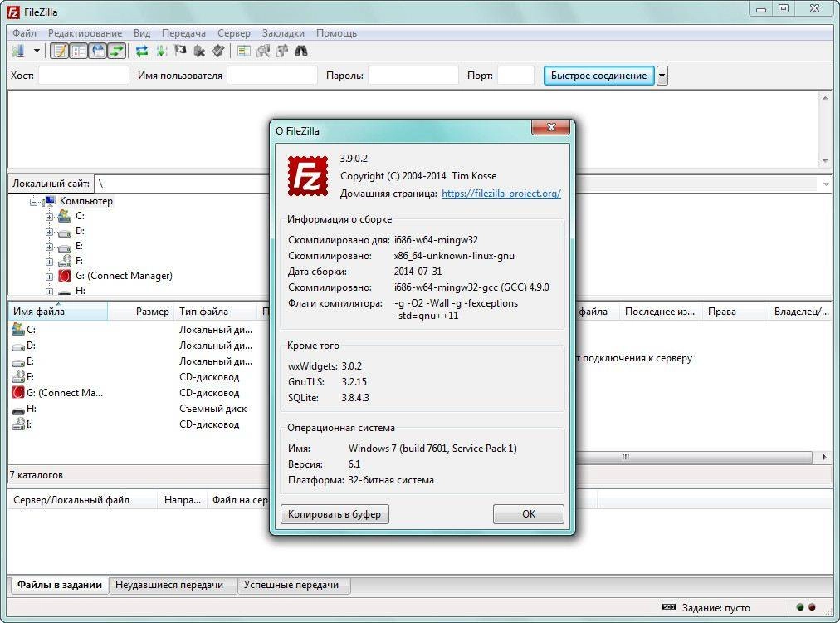Click the refresh file lists icon
840x623 pixels.
(142, 51)
